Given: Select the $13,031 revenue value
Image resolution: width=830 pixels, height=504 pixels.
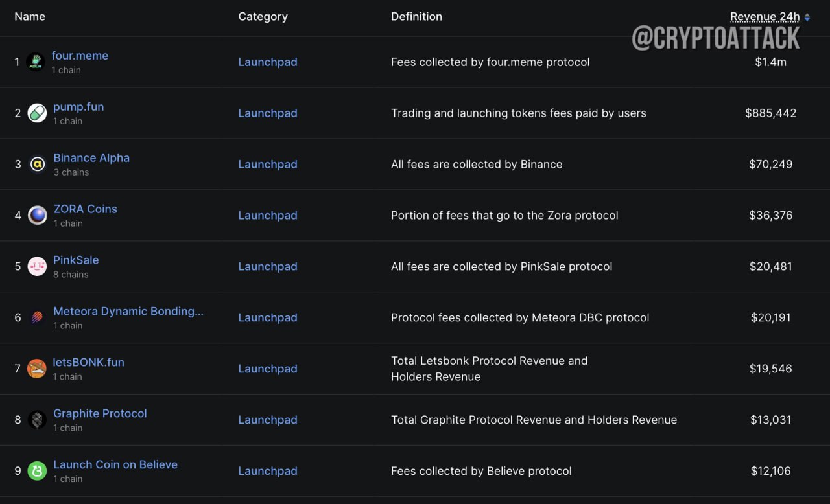Looking at the screenshot, I should 771,420.
